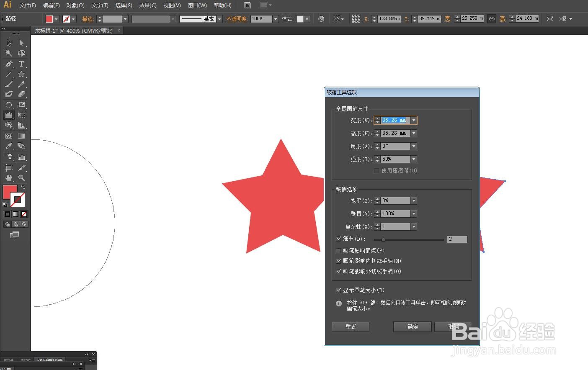Image resolution: width=588 pixels, height=370 pixels.
Task: Select the Artboard tool
Action: click(9, 168)
